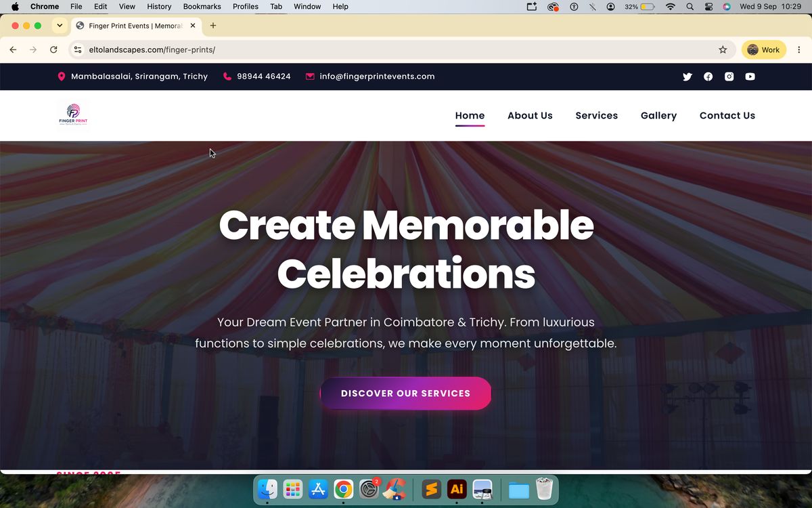Screen dimensions: 812x508
Task: Open the folder stack in dock
Action: coord(519,489)
